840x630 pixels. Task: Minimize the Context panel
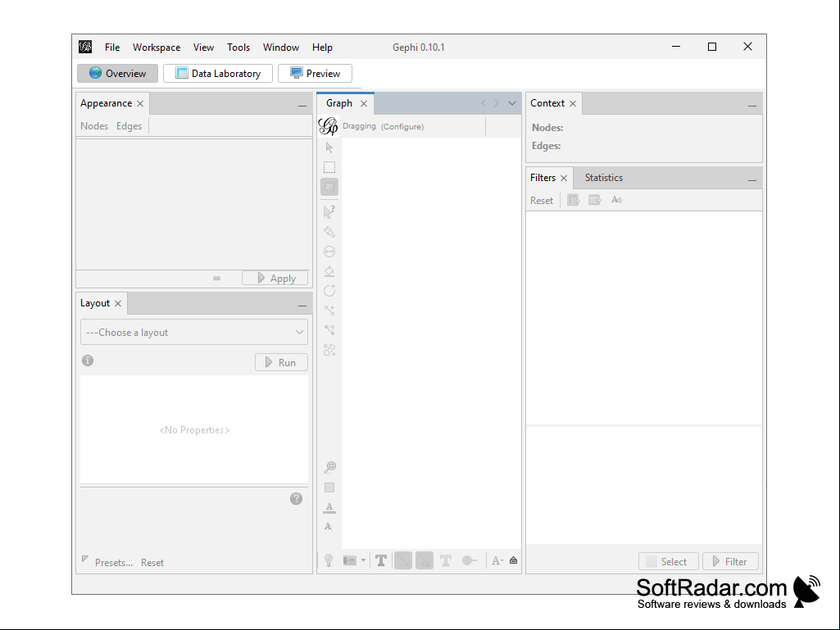click(x=752, y=106)
